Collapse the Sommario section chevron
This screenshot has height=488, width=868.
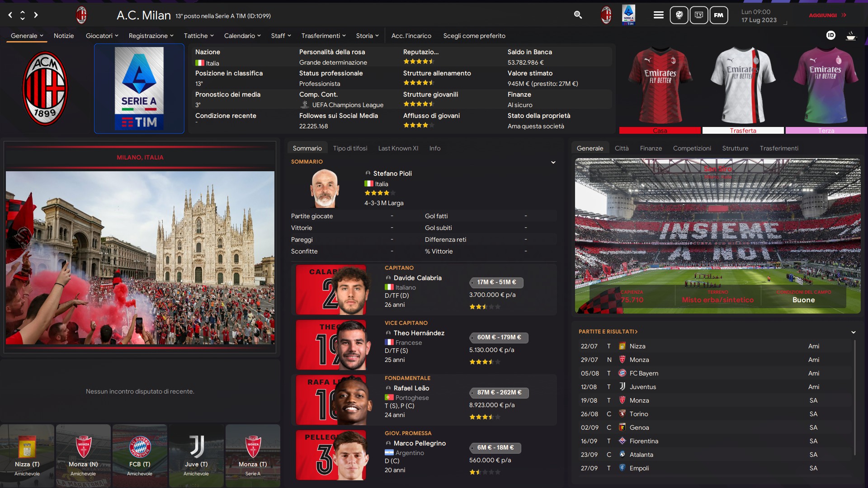click(553, 162)
